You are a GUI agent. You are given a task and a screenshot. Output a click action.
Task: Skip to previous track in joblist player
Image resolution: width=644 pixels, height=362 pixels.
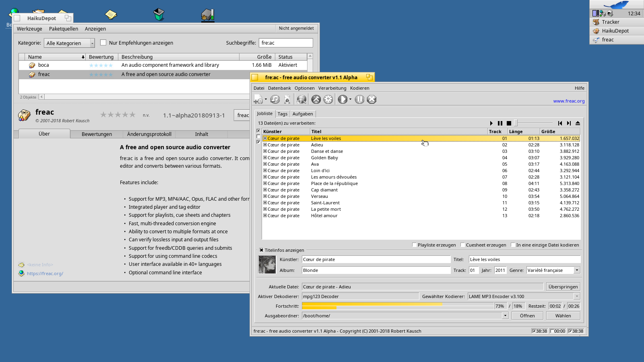tap(560, 123)
